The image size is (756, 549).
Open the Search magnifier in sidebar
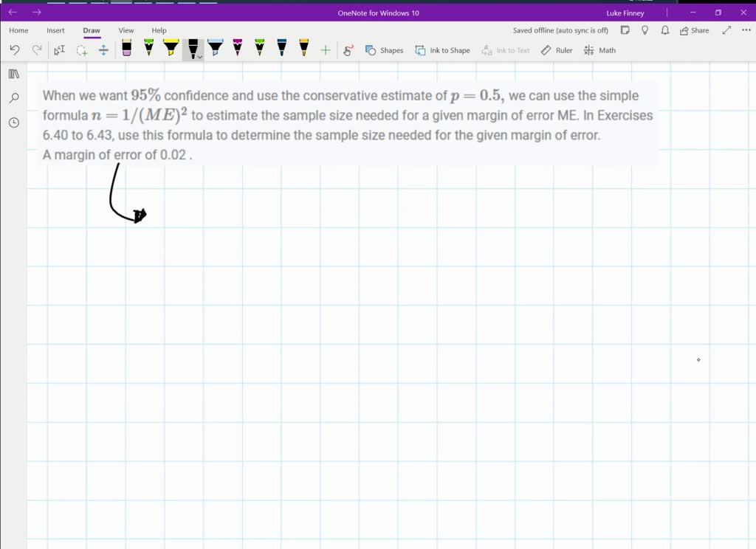pos(13,98)
